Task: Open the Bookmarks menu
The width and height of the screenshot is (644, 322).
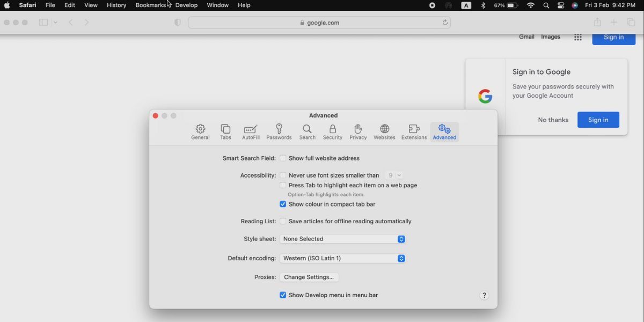Action: point(151,5)
